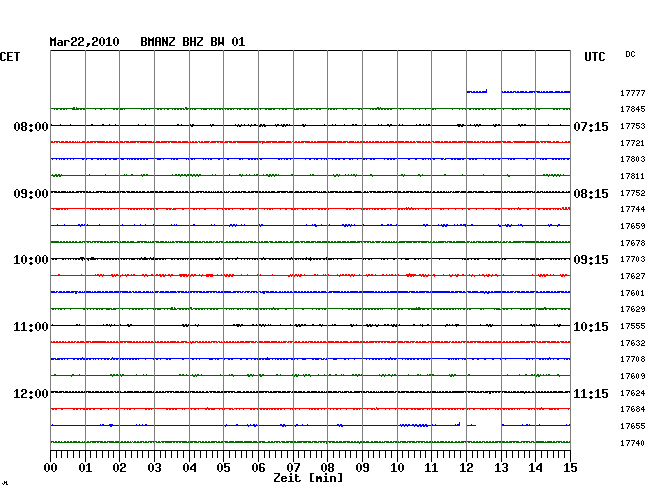Image resolution: width=650 pixels, height=494 pixels.
Task: Click the DC value 17703
Action: (x=633, y=259)
